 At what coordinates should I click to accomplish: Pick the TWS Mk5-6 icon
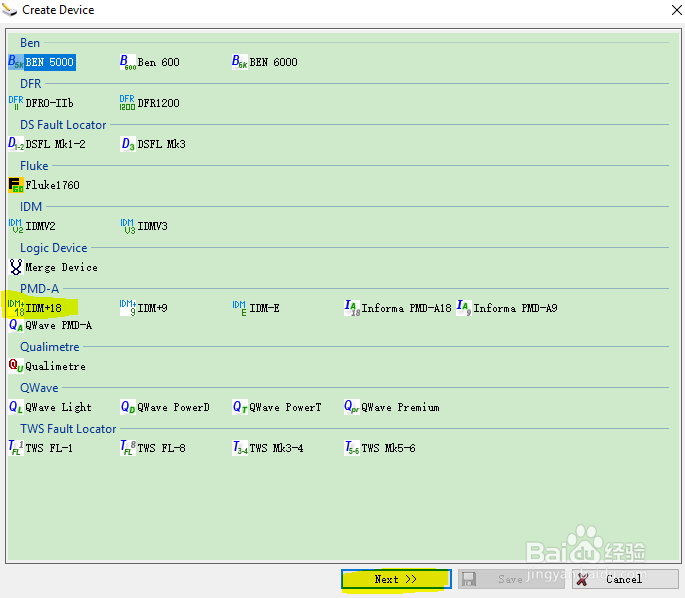[352, 448]
